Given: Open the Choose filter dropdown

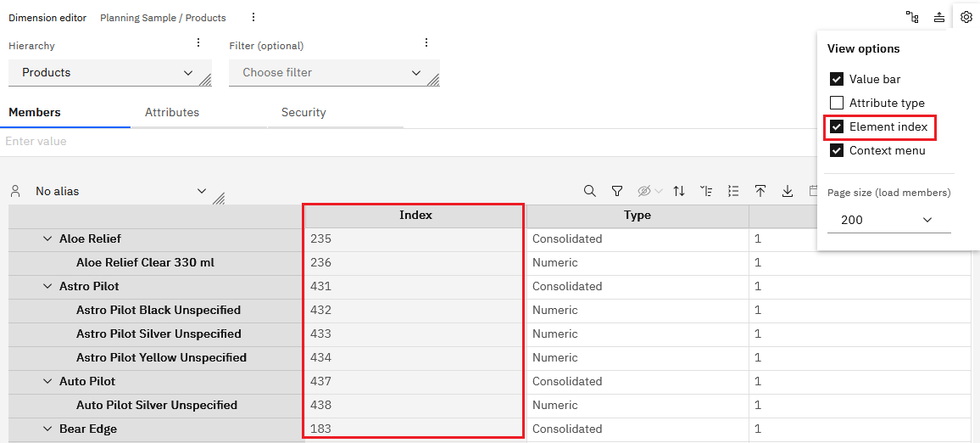Looking at the screenshot, I should [334, 73].
